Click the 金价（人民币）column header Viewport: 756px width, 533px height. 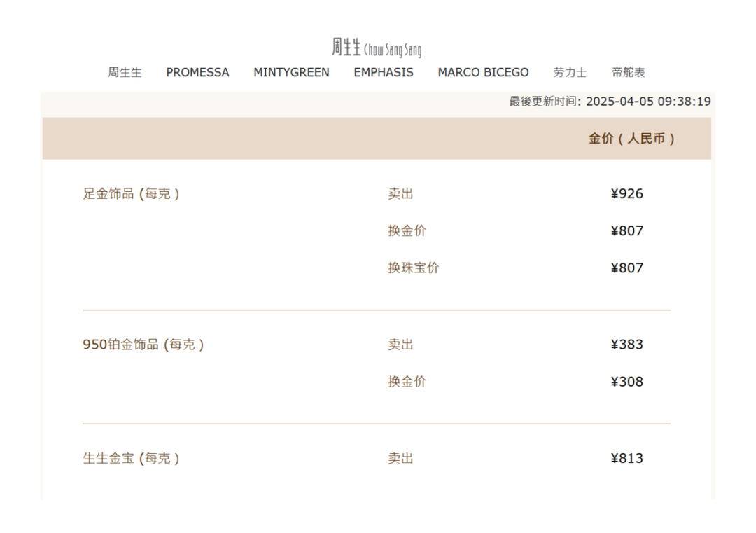click(631, 139)
